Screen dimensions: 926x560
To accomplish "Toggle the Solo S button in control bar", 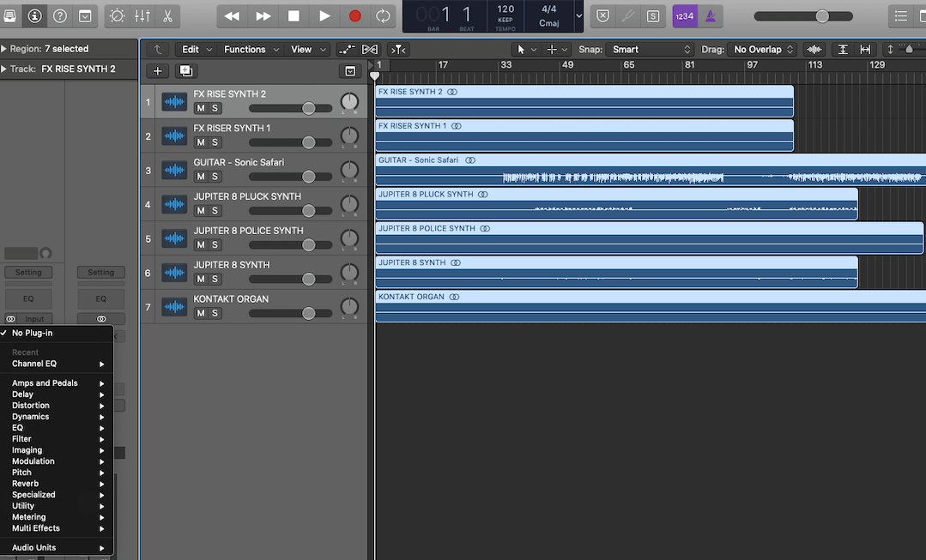I will [x=652, y=16].
